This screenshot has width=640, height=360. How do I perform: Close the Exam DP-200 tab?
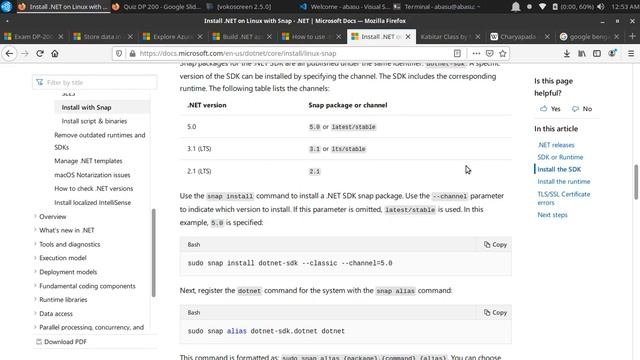point(61,37)
